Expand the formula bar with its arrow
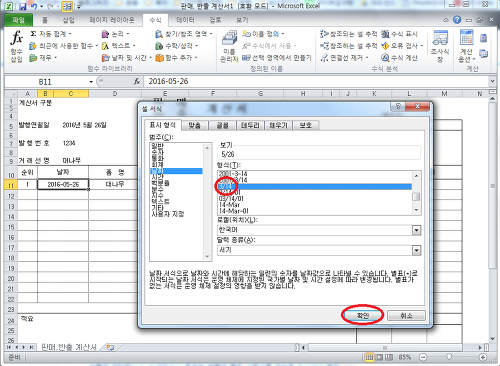Image resolution: width=500 pixels, height=366 pixels. pos(492,81)
